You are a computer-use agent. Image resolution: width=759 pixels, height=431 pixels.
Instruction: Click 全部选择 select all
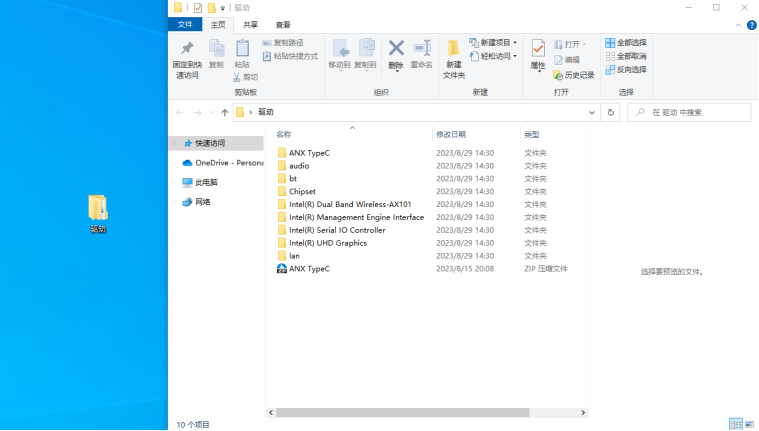click(x=625, y=43)
